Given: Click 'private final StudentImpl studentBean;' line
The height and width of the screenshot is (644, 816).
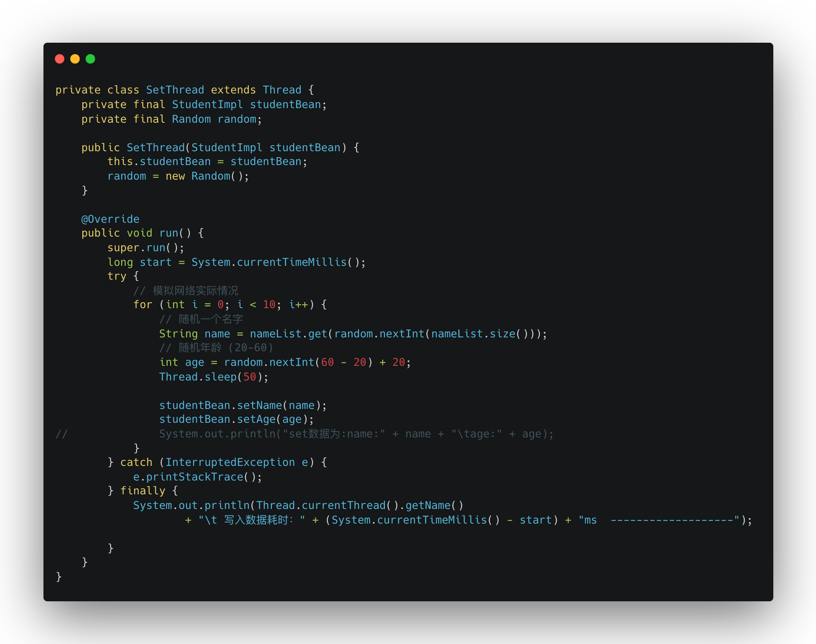Looking at the screenshot, I should [x=204, y=105].
